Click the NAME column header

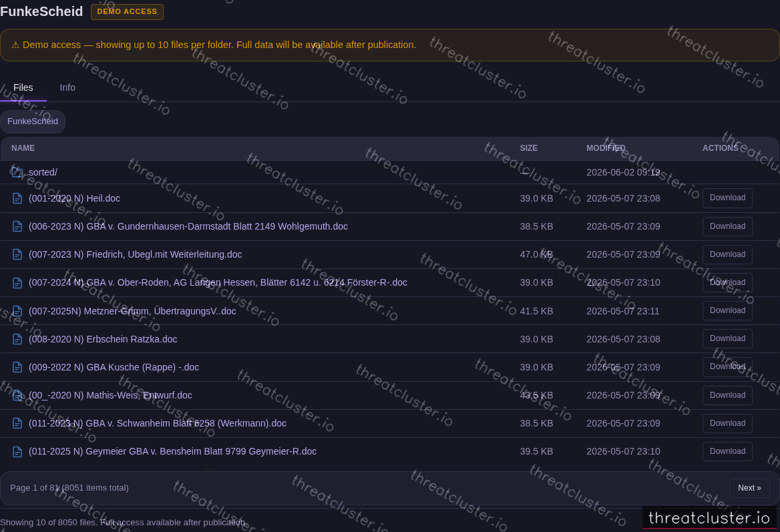23,148
